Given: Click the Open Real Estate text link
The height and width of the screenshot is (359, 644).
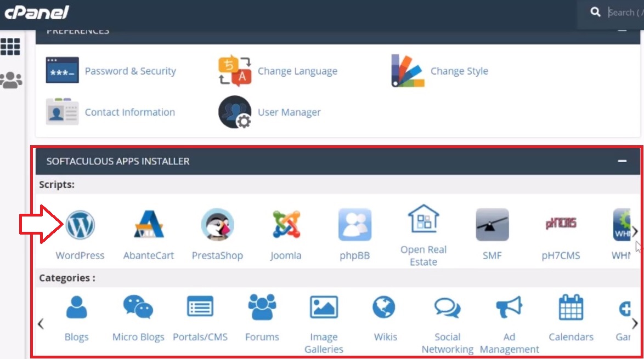Looking at the screenshot, I should click(423, 255).
